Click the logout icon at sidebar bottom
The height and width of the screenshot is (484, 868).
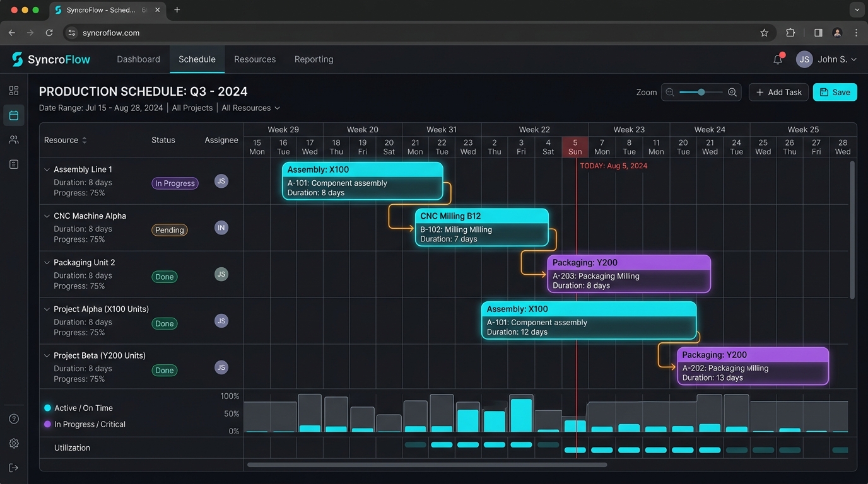(14, 468)
